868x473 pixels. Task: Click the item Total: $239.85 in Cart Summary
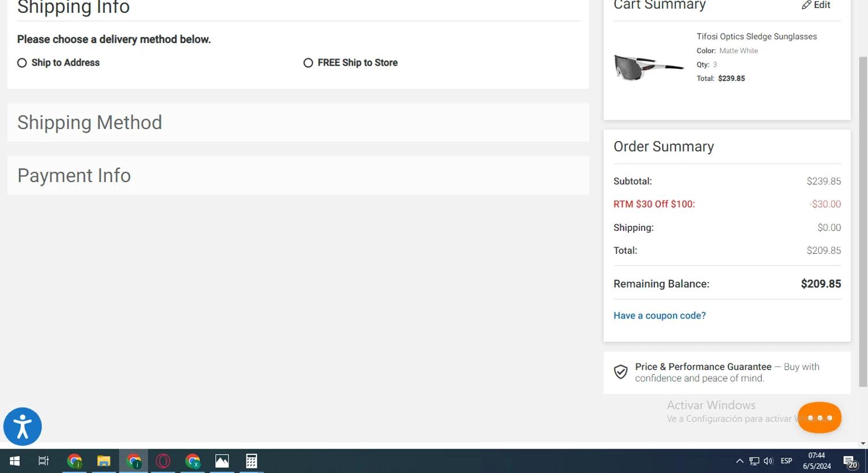pyautogui.click(x=720, y=79)
